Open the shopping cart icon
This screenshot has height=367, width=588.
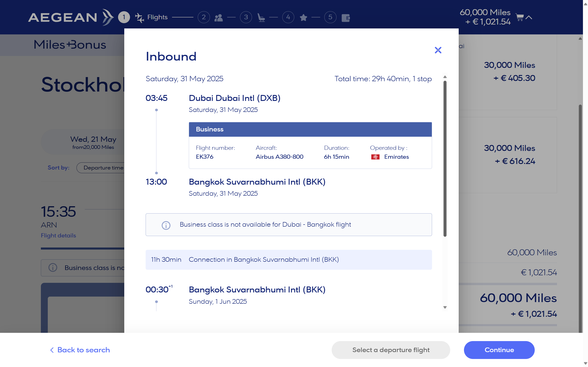[x=520, y=17]
